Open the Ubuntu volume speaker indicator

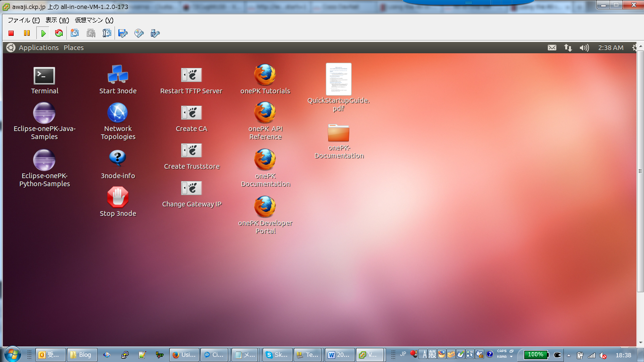[584, 48]
